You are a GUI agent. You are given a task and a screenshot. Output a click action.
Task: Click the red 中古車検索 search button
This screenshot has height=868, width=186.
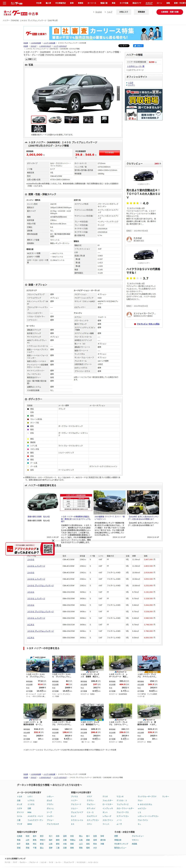tap(109, 153)
